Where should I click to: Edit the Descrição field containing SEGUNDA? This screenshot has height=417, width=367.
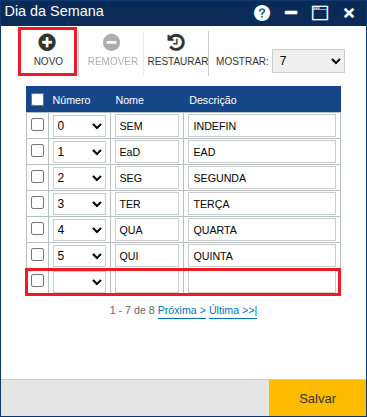[262, 178]
